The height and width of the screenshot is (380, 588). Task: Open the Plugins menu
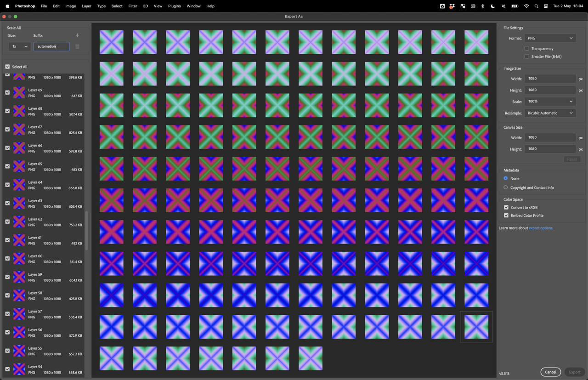pyautogui.click(x=174, y=6)
